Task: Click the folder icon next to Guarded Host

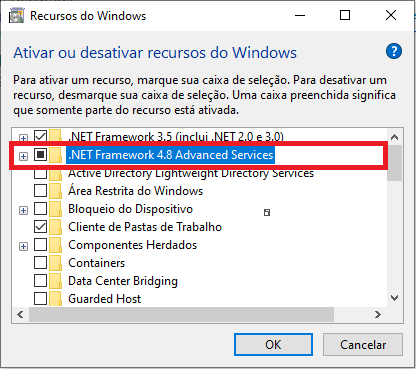Action: [x=55, y=299]
